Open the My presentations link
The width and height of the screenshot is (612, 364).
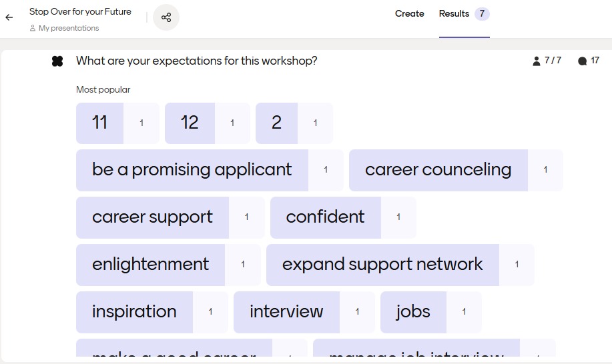tap(69, 29)
